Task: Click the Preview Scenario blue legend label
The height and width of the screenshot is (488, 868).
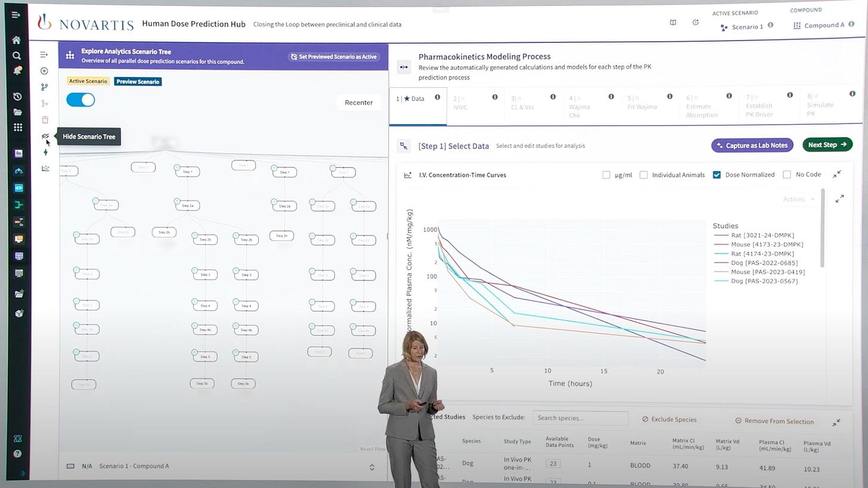Action: (x=138, y=82)
